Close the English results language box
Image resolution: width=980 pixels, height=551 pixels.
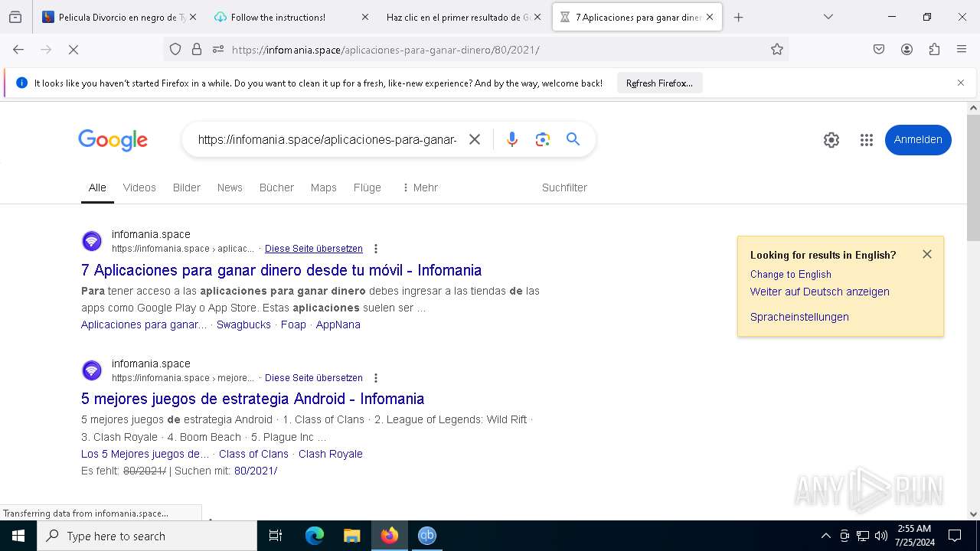[927, 254]
